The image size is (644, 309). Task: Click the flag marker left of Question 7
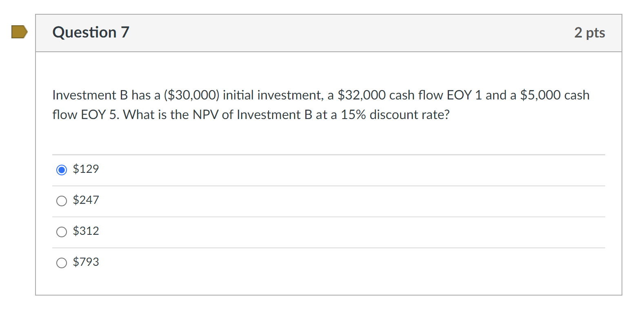point(19,31)
